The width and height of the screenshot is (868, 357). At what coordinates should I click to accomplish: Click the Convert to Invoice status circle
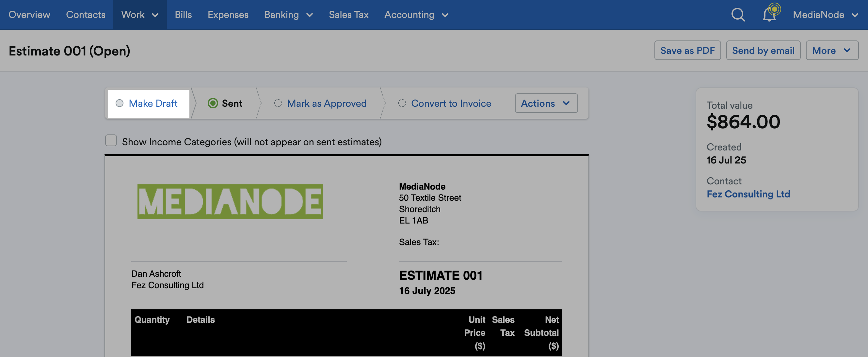[402, 103]
